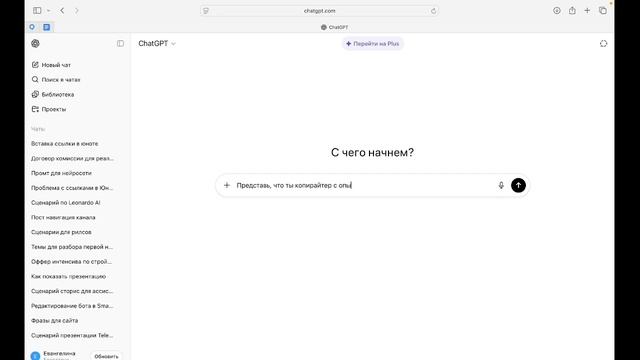This screenshot has height=360, width=640.
Task: Open chat Вставка ссылки в юноте
Action: (64, 144)
